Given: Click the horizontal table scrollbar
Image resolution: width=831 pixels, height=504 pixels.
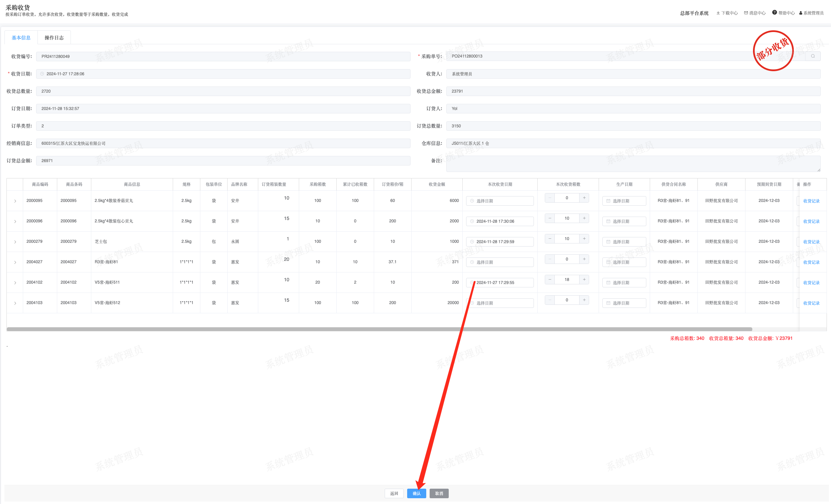Looking at the screenshot, I should click(x=379, y=329).
